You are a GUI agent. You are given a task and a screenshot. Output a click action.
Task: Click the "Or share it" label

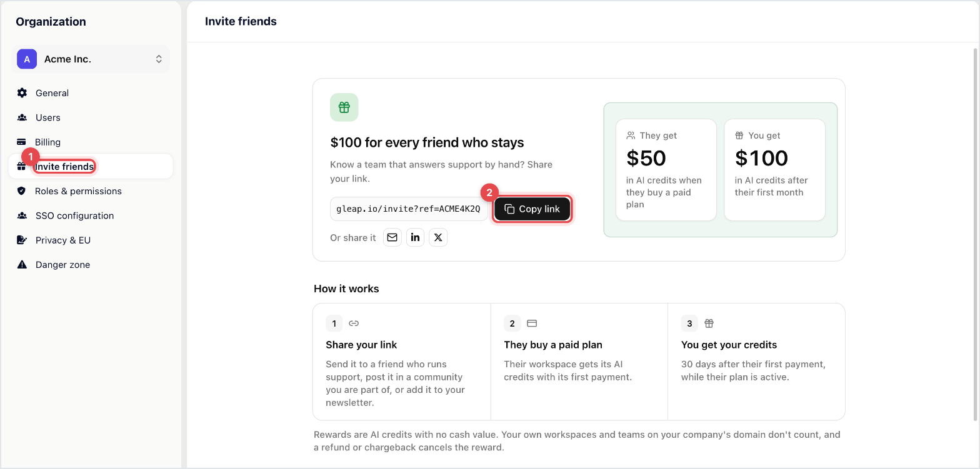click(x=353, y=238)
